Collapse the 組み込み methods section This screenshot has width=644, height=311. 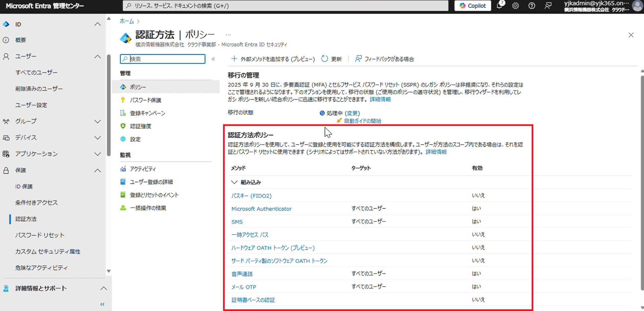(x=234, y=182)
